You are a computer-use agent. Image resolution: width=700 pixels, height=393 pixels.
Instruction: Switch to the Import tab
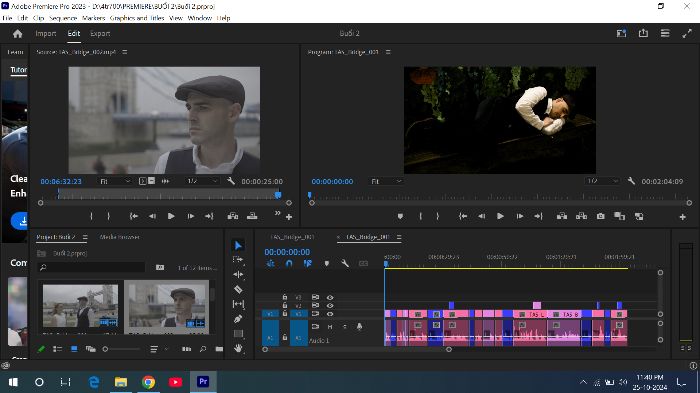tap(46, 33)
